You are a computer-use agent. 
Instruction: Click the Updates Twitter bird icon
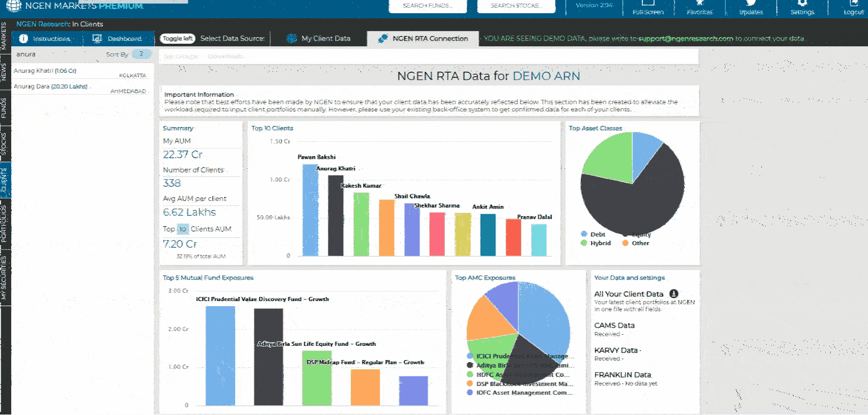(751, 3)
